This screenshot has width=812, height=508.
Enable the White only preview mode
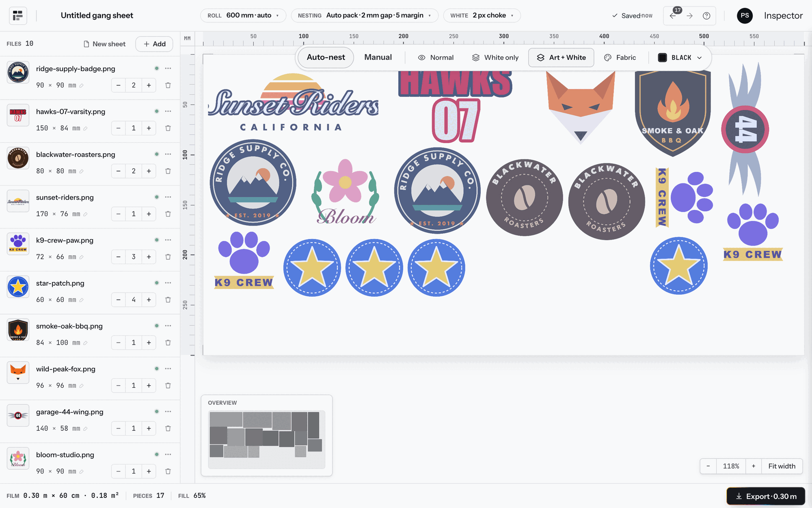tap(495, 58)
